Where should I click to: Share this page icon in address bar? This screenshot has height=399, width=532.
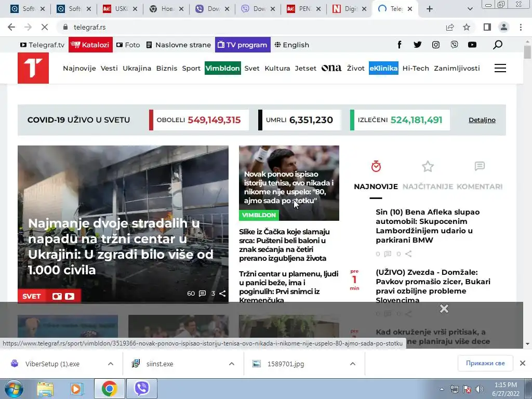(450, 27)
